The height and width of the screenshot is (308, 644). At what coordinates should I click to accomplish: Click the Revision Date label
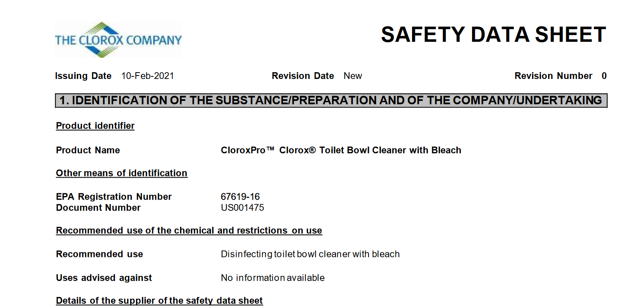coord(303,76)
